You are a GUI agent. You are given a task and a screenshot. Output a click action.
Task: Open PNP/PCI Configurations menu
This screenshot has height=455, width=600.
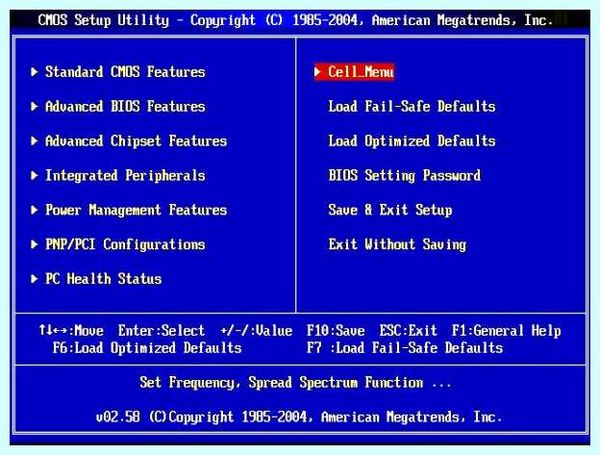(x=125, y=245)
